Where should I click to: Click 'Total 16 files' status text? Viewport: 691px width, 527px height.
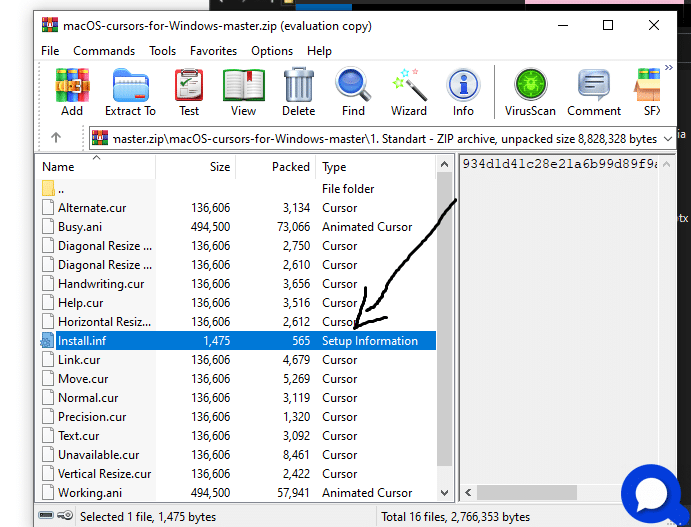click(x=455, y=516)
